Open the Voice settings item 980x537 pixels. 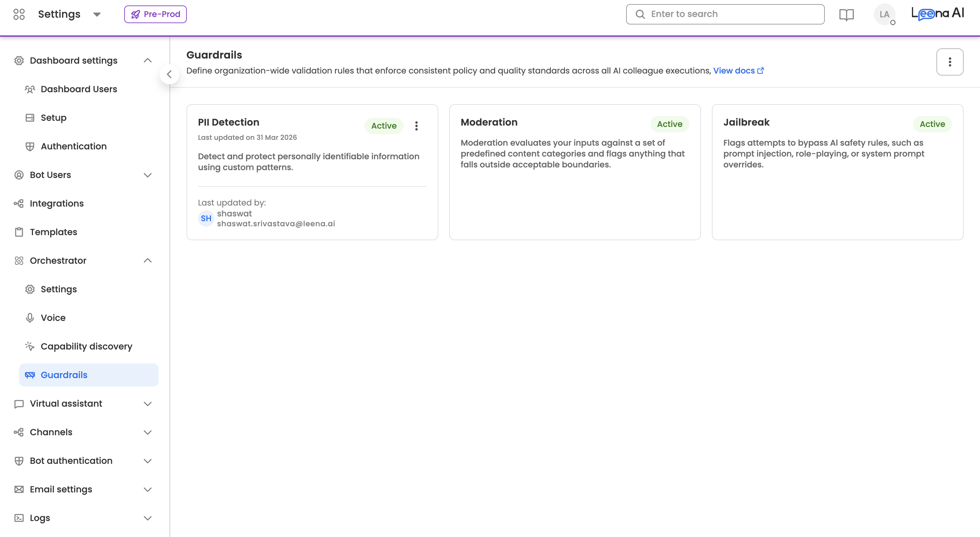tap(53, 318)
